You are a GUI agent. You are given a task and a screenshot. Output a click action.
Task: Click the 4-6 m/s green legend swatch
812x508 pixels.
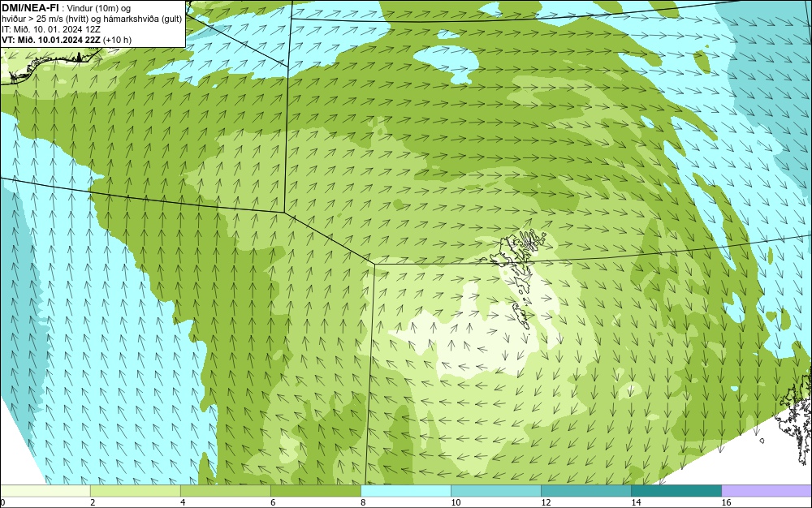tap(225, 491)
